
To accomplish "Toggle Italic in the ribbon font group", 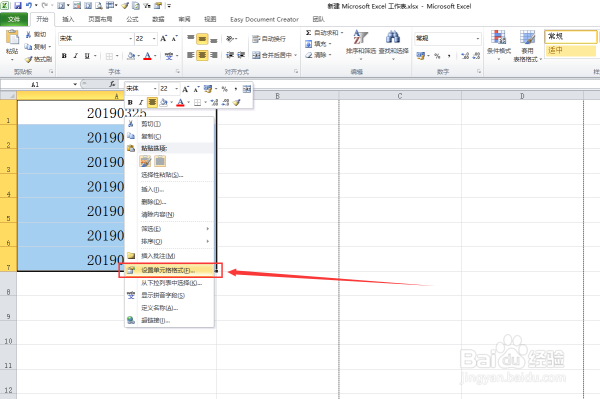I will [75, 56].
